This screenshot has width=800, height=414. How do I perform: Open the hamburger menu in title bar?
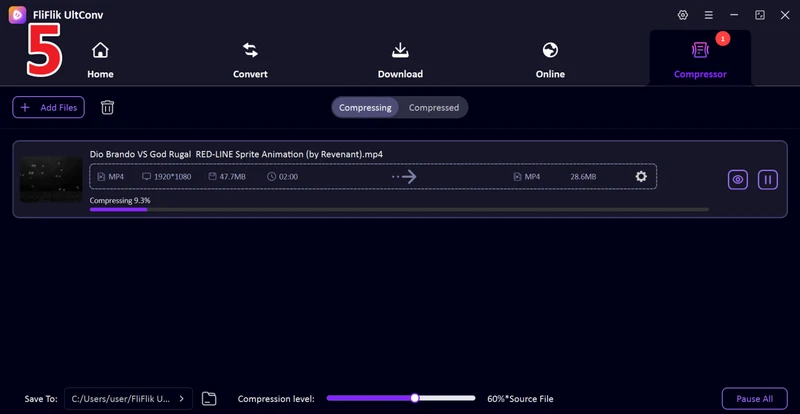[x=709, y=15]
